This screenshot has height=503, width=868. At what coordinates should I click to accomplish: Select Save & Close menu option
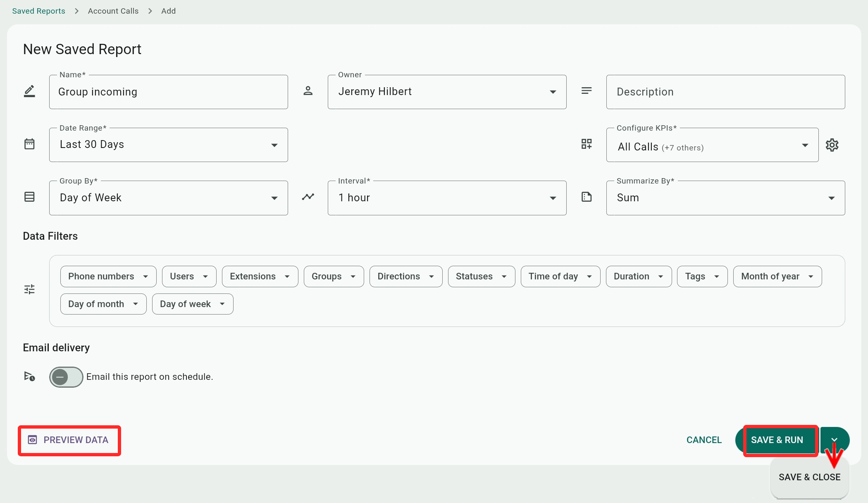coord(809,477)
